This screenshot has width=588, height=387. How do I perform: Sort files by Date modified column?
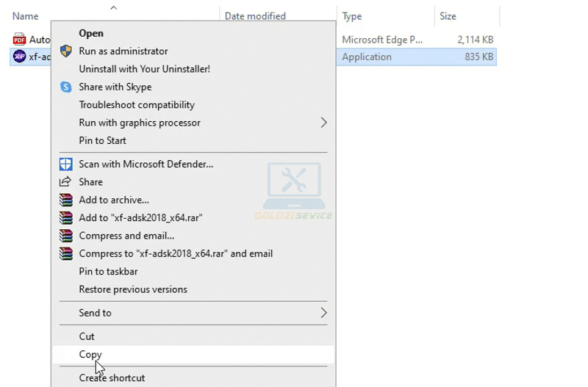click(x=255, y=16)
